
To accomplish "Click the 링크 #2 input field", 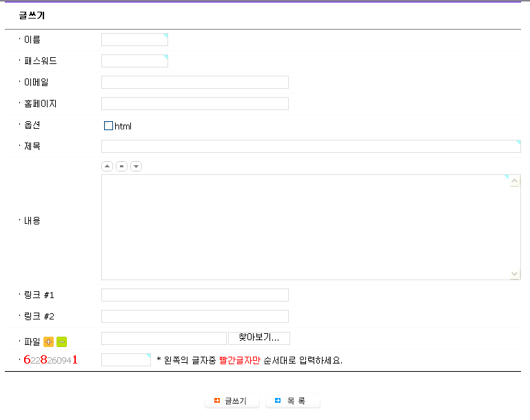I will (x=195, y=316).
